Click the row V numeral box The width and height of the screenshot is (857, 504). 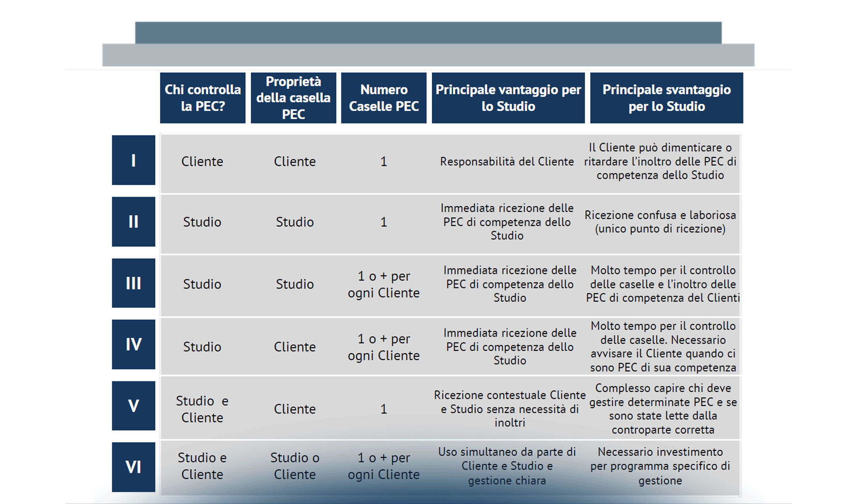coord(133,406)
